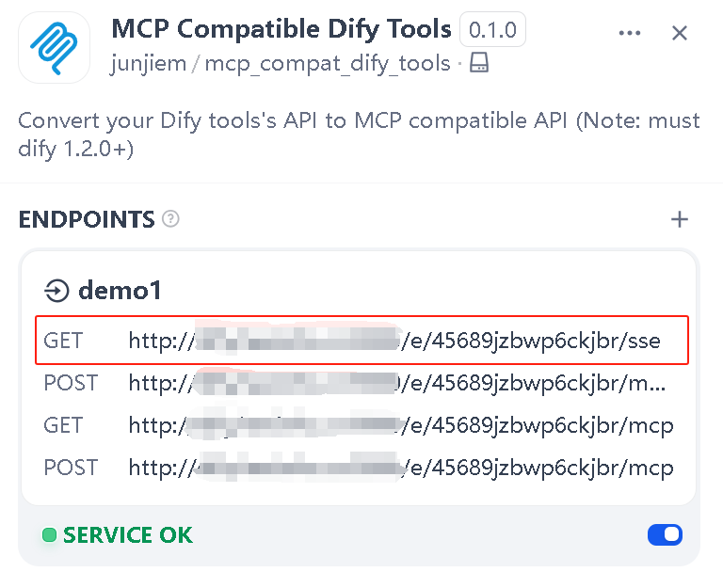The height and width of the screenshot is (588, 723).
Task: Click the MCP Compatible Dify Tools plugin logo
Action: (x=56, y=47)
